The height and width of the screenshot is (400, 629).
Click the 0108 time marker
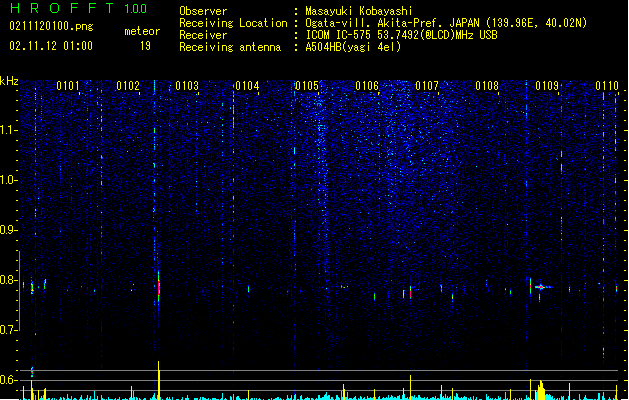(x=487, y=86)
